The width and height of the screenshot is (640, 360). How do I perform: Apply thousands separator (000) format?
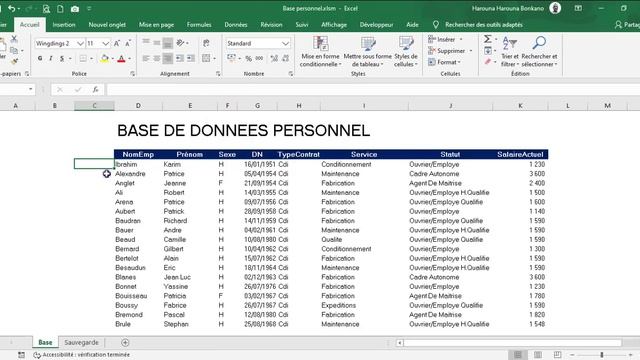259,59
